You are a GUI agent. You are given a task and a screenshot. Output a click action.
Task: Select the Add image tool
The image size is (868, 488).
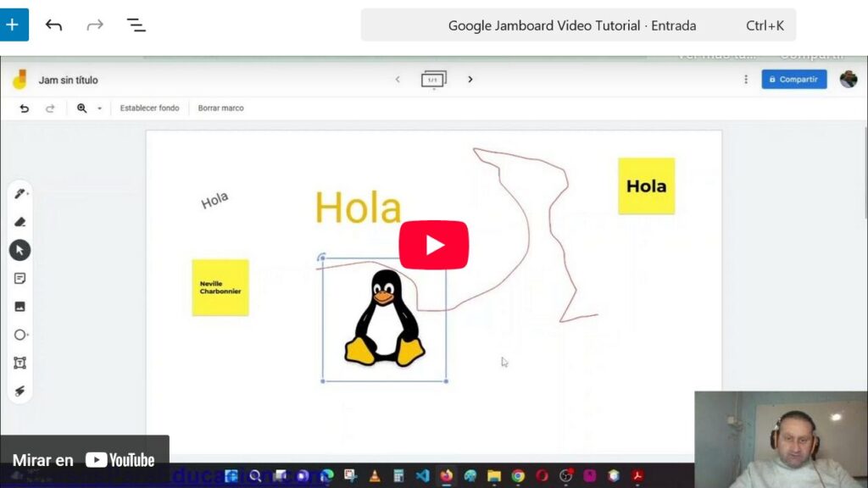coord(20,307)
